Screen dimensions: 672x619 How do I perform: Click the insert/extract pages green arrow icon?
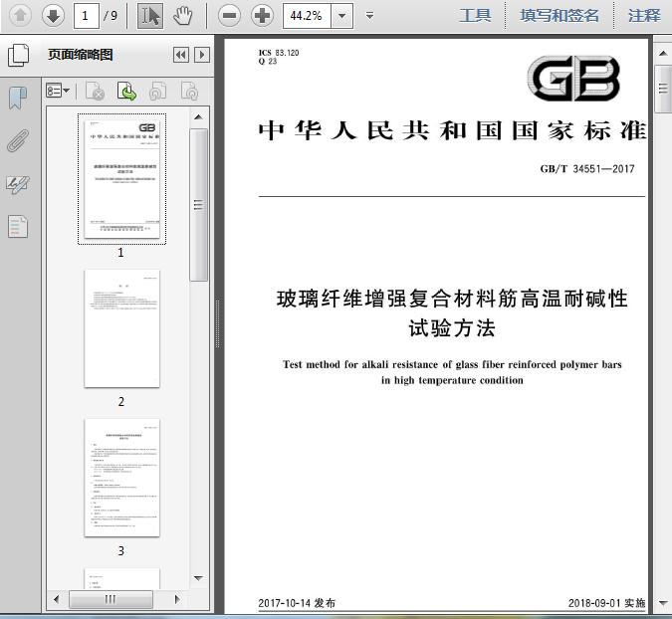point(126,91)
